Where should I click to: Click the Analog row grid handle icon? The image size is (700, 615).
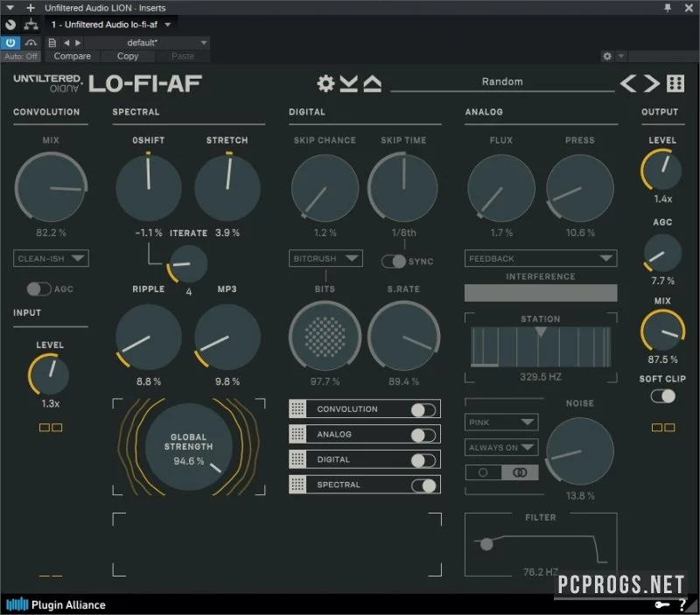coord(297,434)
